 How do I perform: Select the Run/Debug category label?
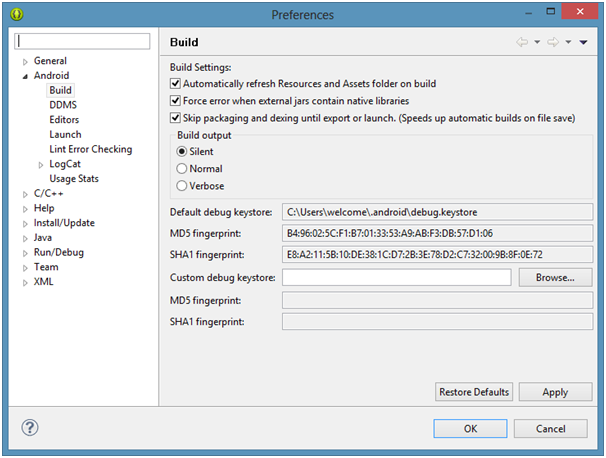click(x=59, y=252)
